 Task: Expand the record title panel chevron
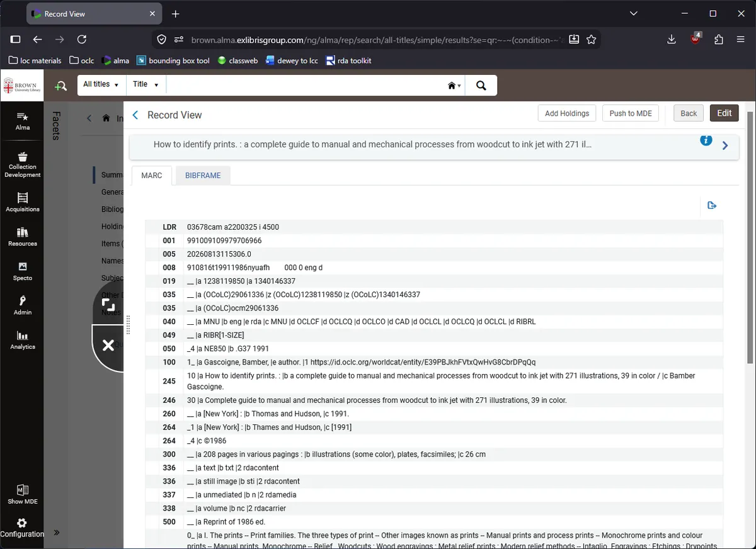[725, 145]
